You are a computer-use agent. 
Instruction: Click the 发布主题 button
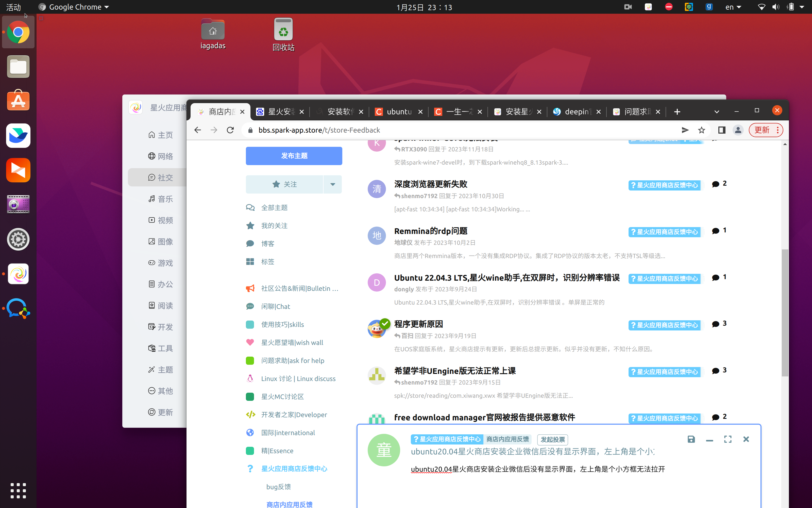[x=294, y=156]
